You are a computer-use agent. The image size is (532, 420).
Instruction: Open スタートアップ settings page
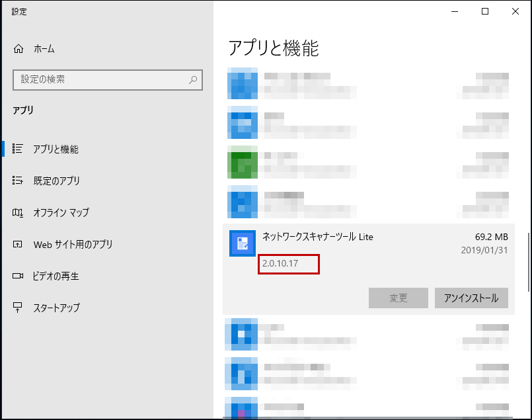click(56, 308)
